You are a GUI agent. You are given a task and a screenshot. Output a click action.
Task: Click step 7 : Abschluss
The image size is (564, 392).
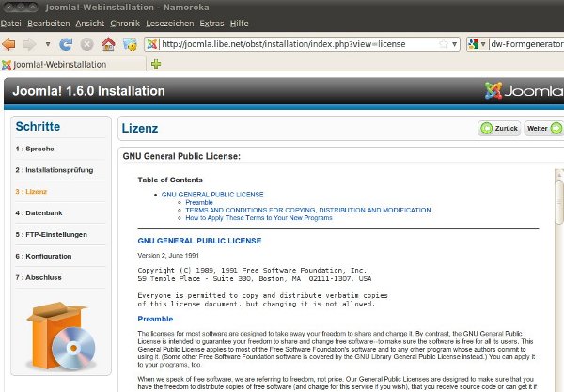(39, 277)
